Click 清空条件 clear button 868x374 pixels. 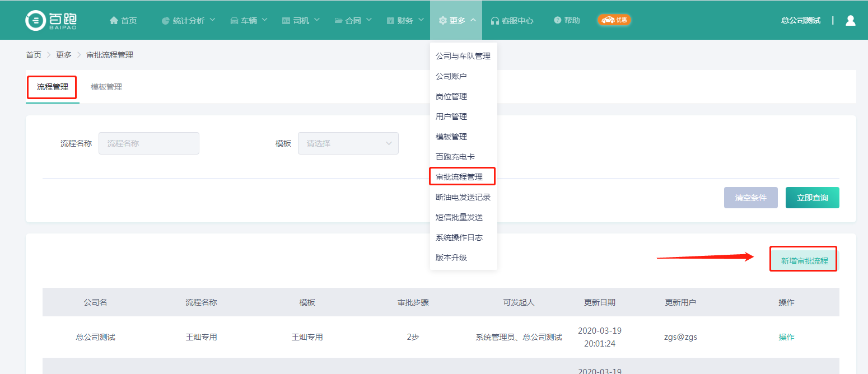point(750,198)
